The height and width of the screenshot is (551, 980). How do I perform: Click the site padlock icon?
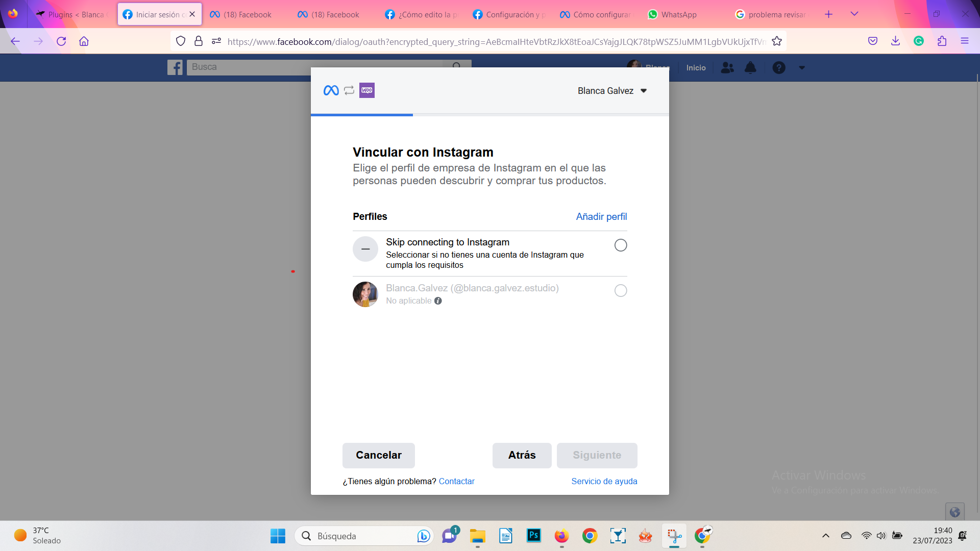point(199,41)
